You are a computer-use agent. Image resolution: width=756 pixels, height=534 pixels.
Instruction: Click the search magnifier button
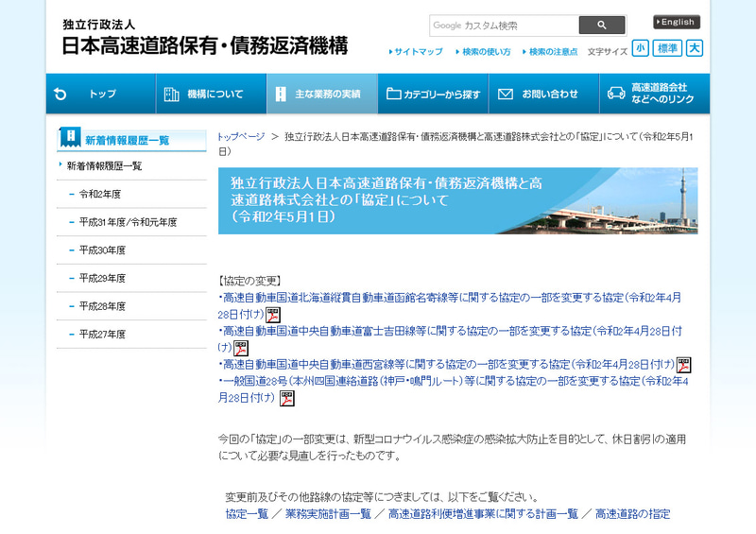pos(602,26)
